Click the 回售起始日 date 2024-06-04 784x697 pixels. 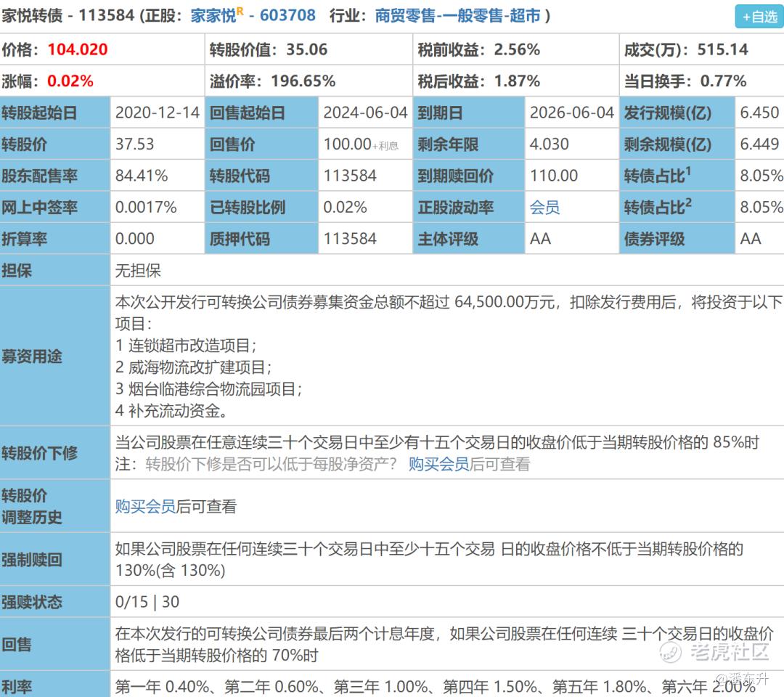pos(365,113)
